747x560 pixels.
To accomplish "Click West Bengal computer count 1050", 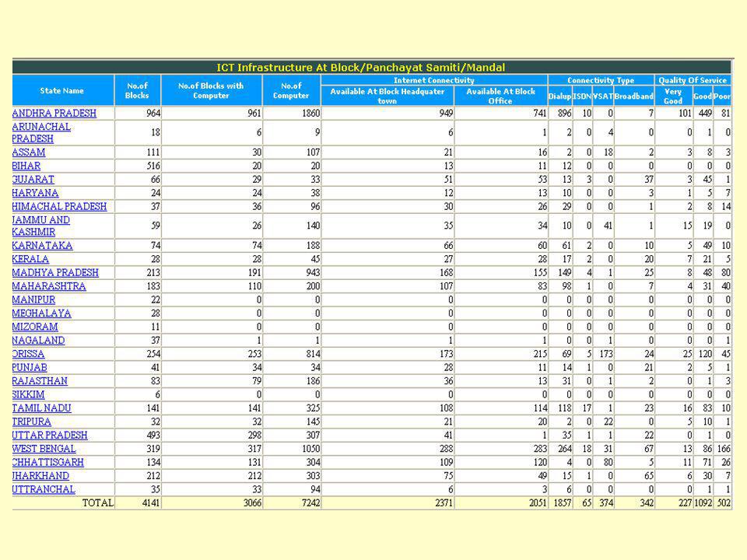I will [311, 449].
